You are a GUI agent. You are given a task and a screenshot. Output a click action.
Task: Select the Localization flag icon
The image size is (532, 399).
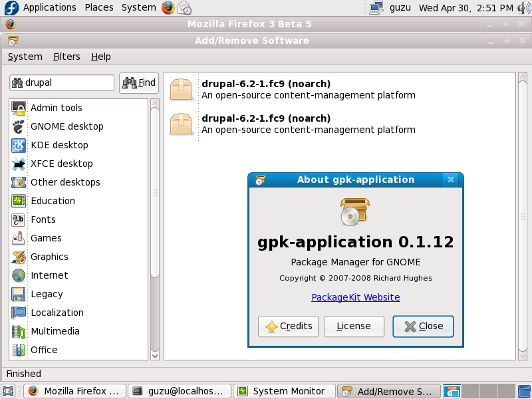(19, 313)
